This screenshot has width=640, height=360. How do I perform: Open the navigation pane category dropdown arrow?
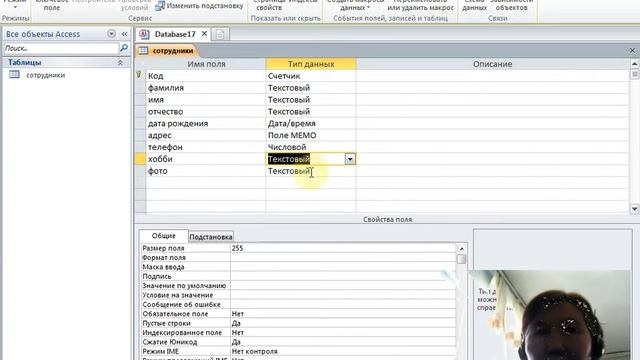pos(111,34)
